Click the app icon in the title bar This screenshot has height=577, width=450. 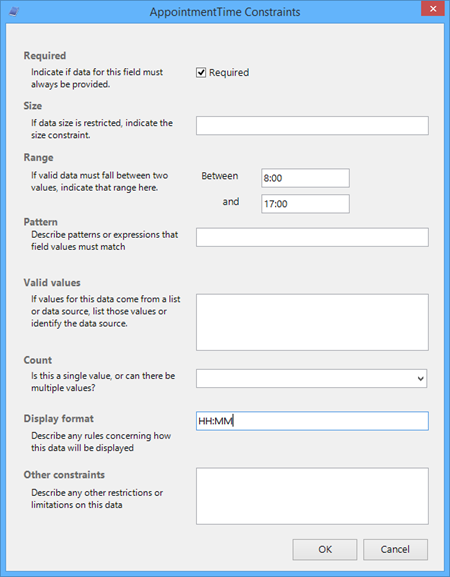click(14, 12)
